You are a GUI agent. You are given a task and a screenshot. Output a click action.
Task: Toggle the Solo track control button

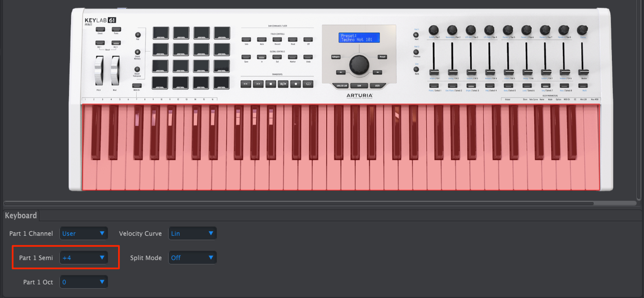click(x=246, y=39)
